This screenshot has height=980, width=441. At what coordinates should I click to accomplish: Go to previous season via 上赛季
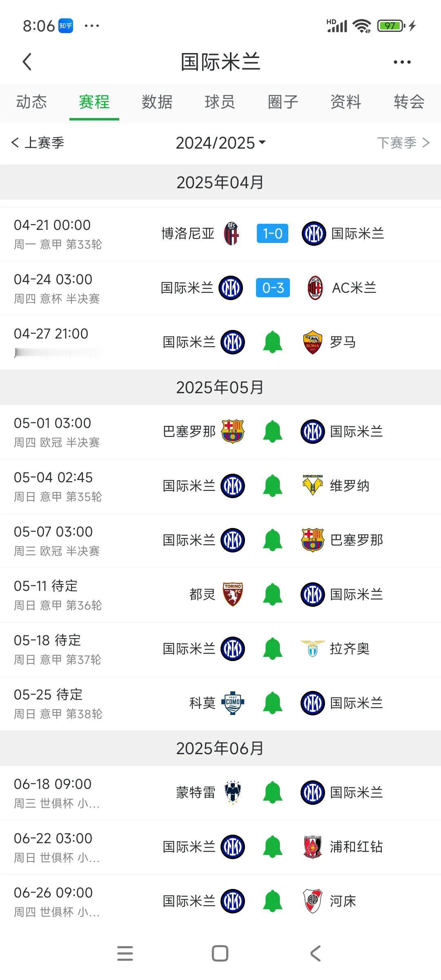38,143
